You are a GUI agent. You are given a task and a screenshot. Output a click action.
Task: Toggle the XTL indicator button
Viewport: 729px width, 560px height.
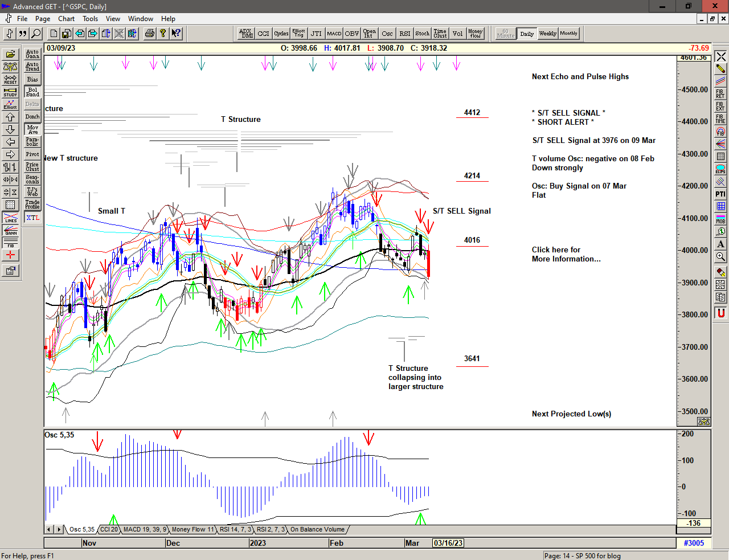tap(32, 218)
